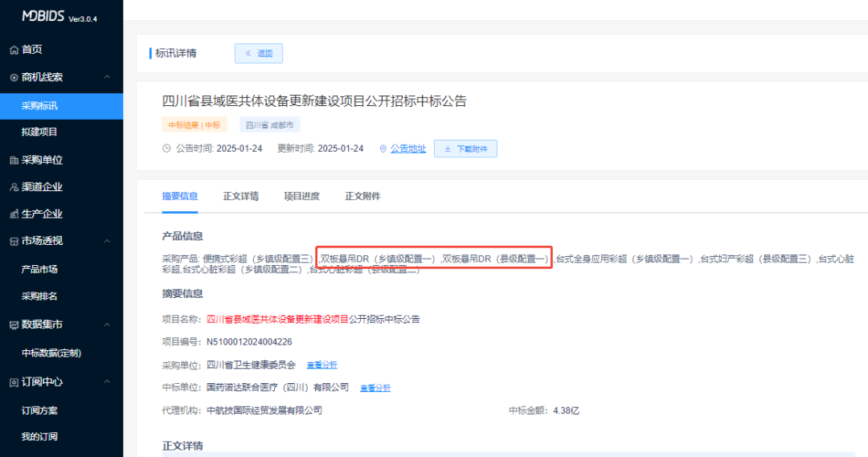
Task: Click the announcement title 四川省县域医共体设备更新建设项目公开招标中标公告
Action: click(314, 101)
